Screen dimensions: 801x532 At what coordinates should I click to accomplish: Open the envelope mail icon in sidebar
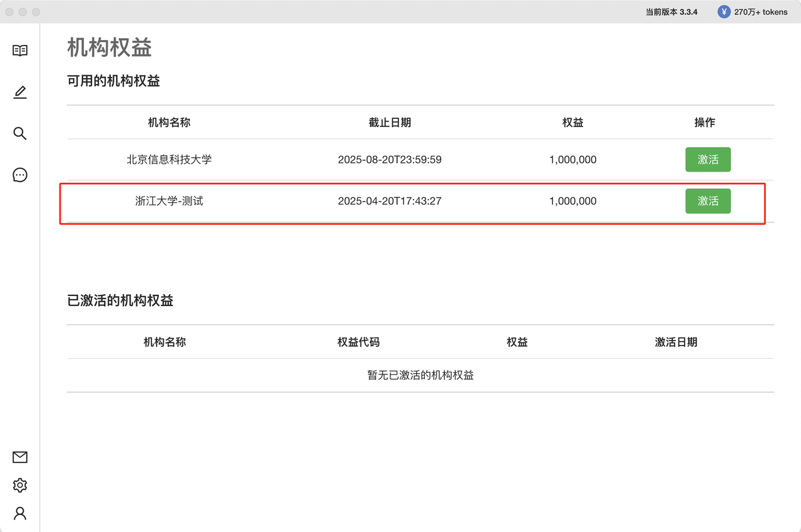pyautogui.click(x=20, y=458)
